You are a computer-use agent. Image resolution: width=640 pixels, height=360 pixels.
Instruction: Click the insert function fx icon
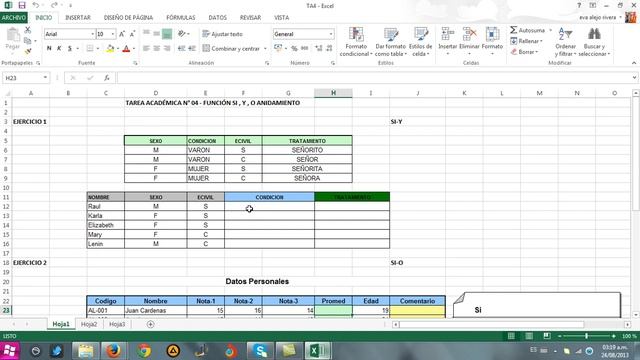point(107,78)
